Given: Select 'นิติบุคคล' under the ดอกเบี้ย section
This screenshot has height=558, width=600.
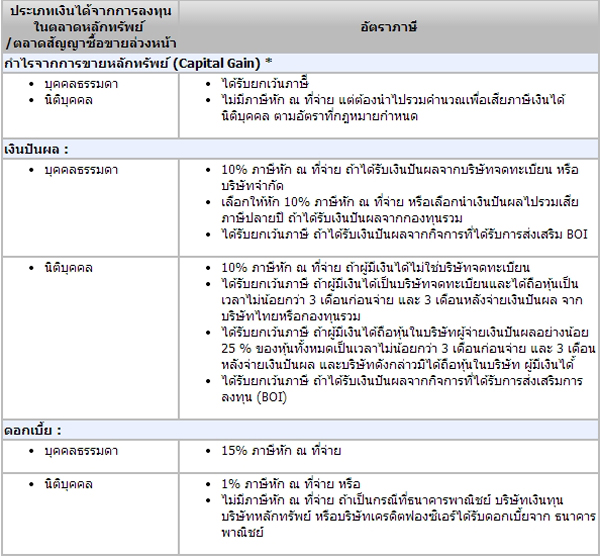Looking at the screenshot, I should point(68,484).
